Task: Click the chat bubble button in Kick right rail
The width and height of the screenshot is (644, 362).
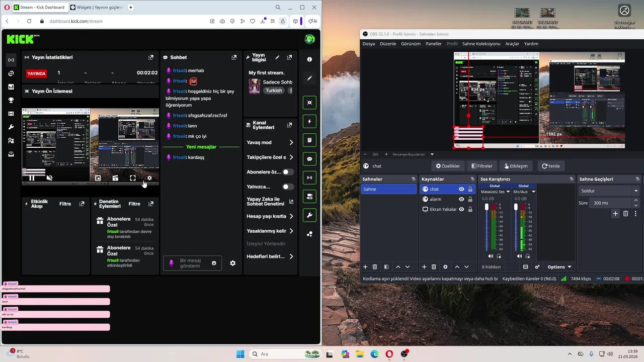Action: (x=309, y=159)
